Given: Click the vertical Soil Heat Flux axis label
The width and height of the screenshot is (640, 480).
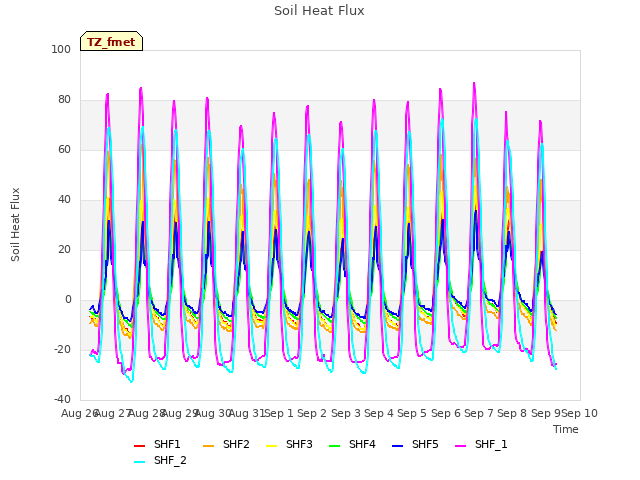Looking at the screenshot, I should coord(16,225).
